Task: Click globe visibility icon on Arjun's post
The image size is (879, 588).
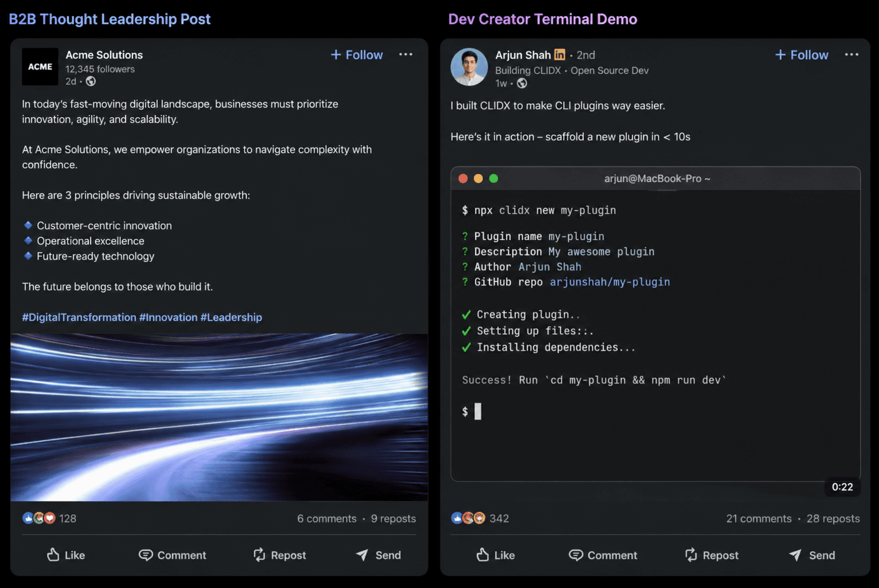Action: point(522,83)
